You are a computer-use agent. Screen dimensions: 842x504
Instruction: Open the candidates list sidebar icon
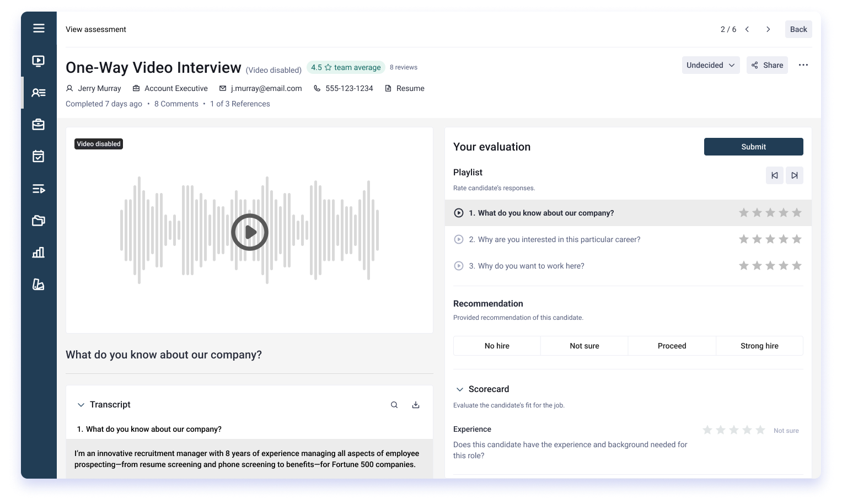pos(39,93)
